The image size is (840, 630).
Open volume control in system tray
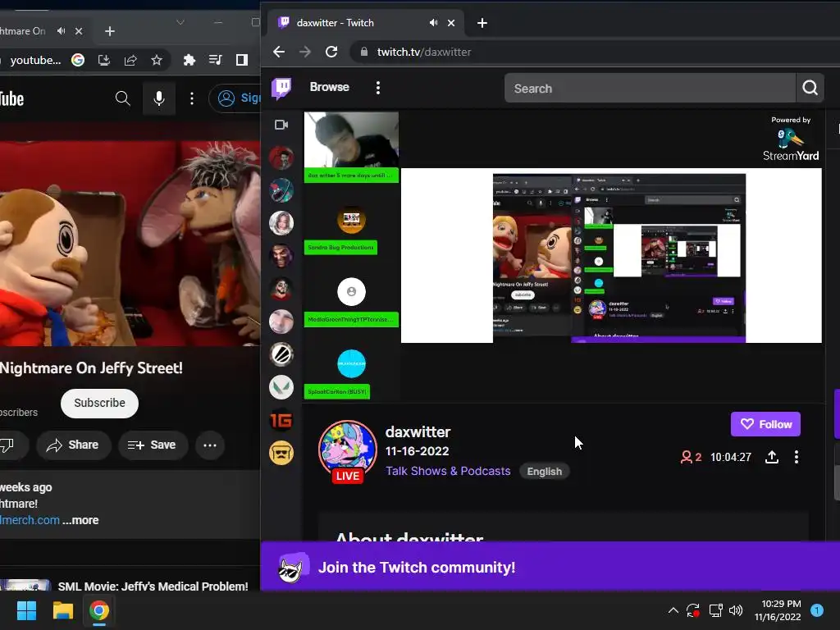pyautogui.click(x=736, y=610)
